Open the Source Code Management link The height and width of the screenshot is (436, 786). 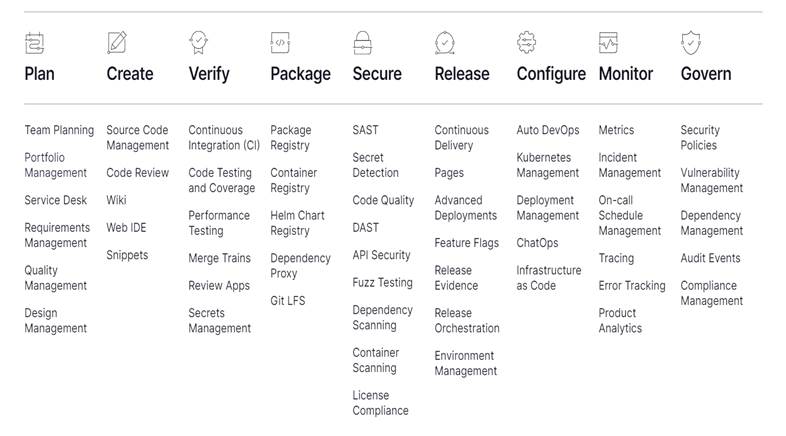coord(138,138)
